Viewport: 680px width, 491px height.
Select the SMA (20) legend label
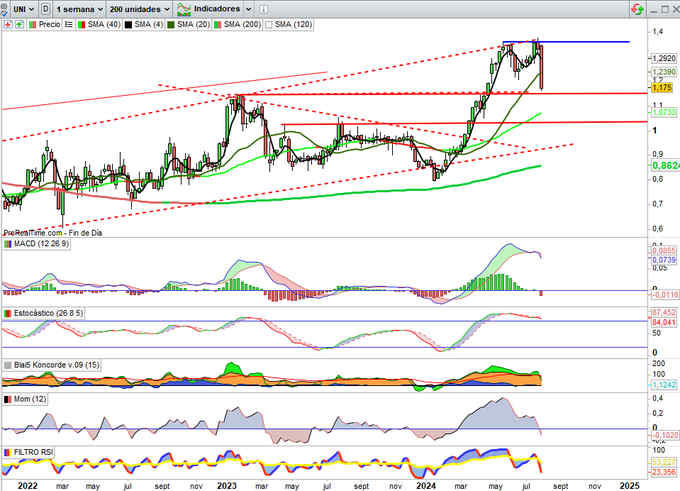click(x=193, y=25)
